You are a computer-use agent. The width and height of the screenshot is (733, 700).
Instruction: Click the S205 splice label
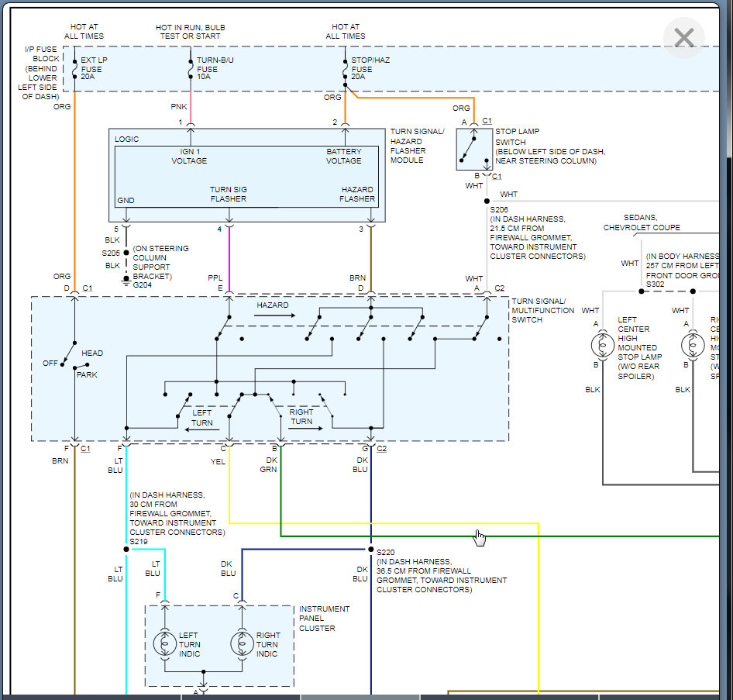(111, 253)
